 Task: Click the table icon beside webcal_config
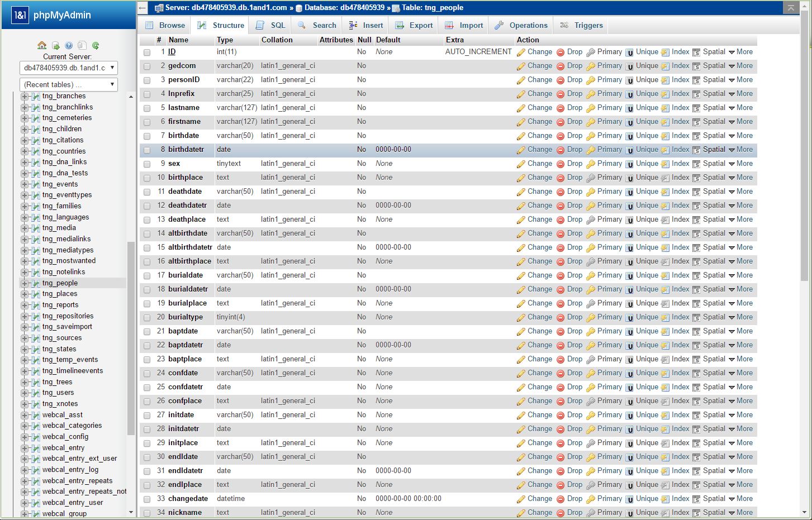[36, 437]
